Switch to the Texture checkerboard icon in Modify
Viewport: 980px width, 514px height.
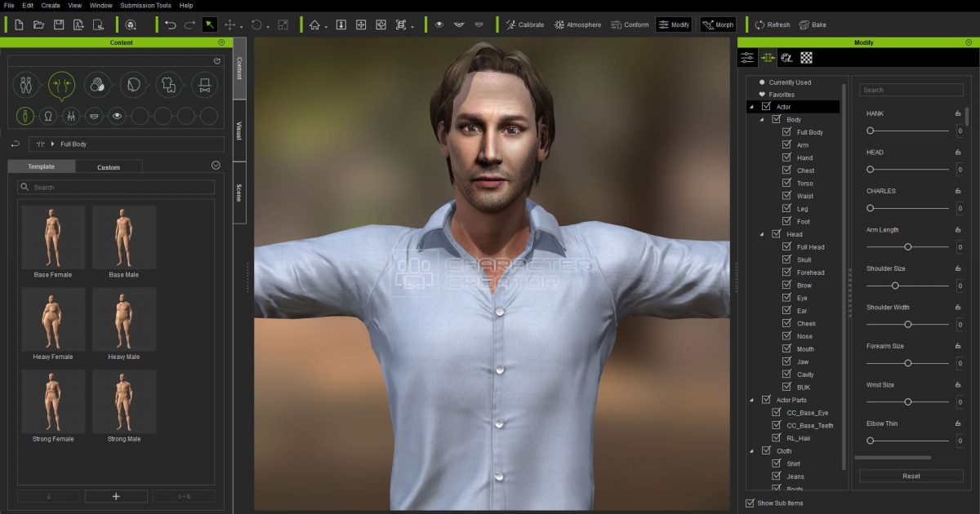pos(806,57)
